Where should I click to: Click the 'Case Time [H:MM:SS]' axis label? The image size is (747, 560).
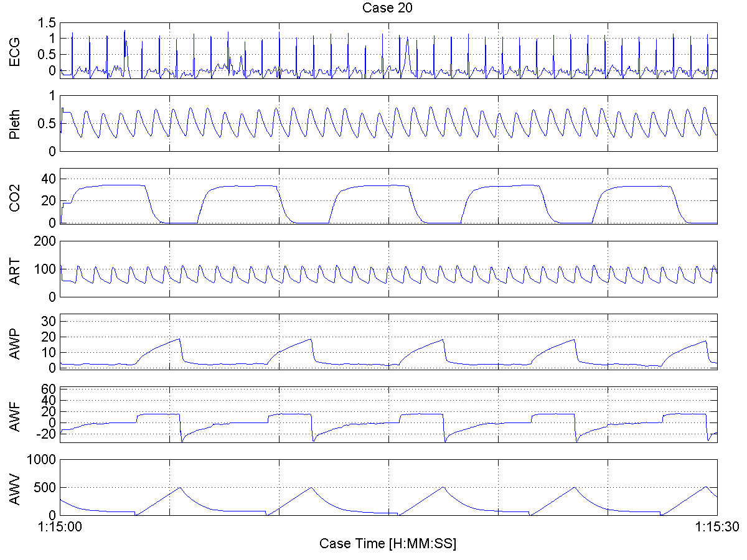pyautogui.click(x=388, y=544)
